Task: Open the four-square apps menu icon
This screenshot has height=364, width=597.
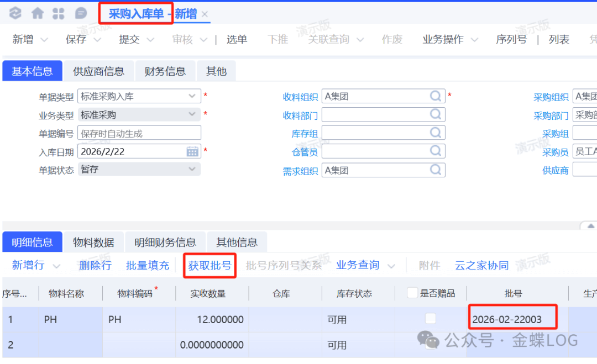Action: pos(59,13)
